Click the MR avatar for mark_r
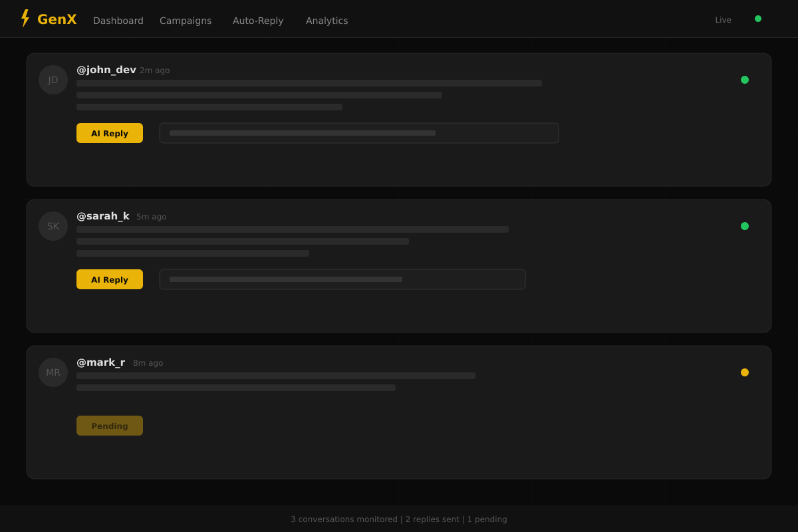This screenshot has height=532, width=798. click(53, 372)
